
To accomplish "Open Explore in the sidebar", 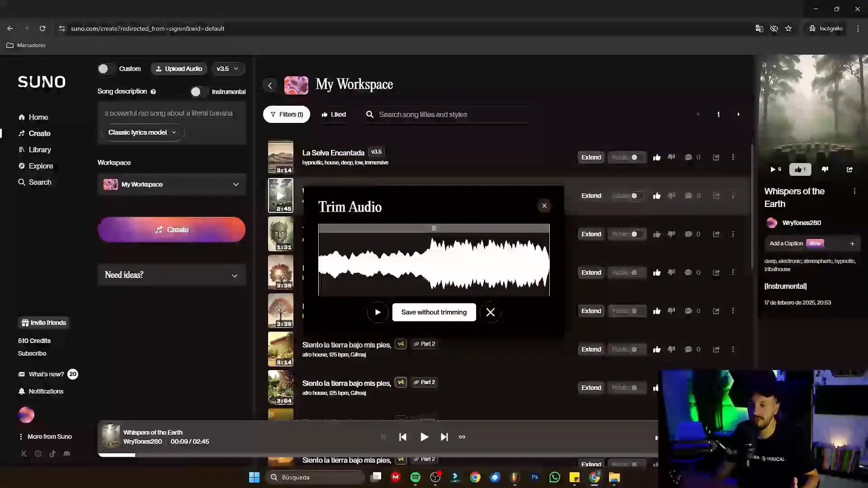I will (36, 166).
